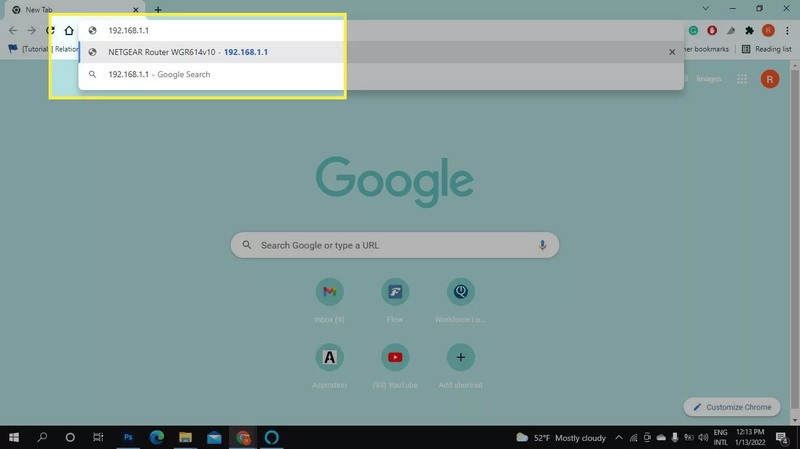Open the Reading list
This screenshot has height=449, width=800.
(766, 49)
